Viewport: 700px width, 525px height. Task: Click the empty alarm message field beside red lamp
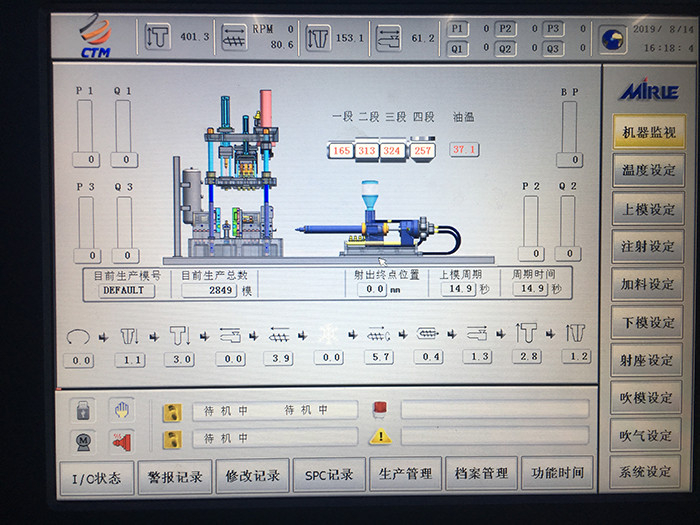[x=495, y=409]
